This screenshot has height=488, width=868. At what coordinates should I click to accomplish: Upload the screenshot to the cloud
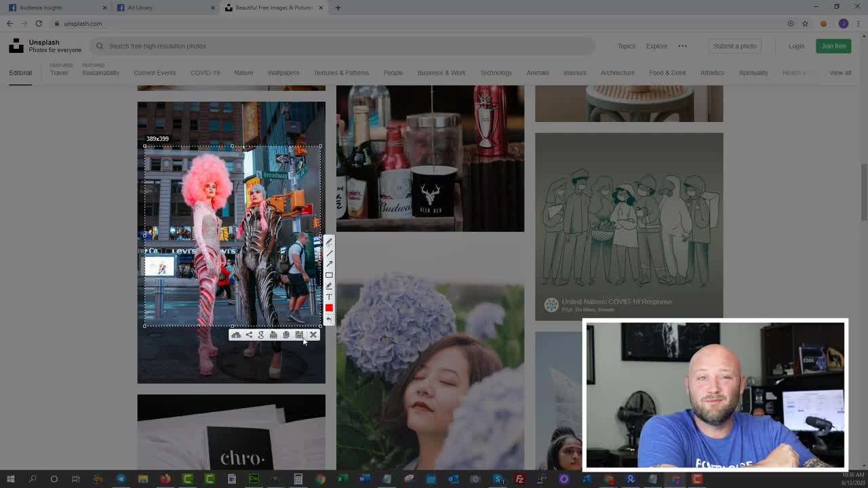[236, 335]
